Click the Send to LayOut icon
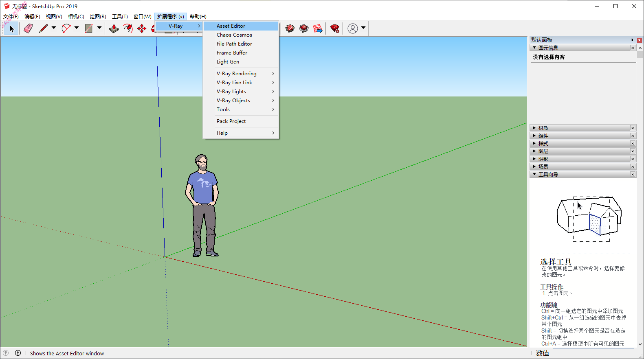The image size is (644, 359). (318, 28)
